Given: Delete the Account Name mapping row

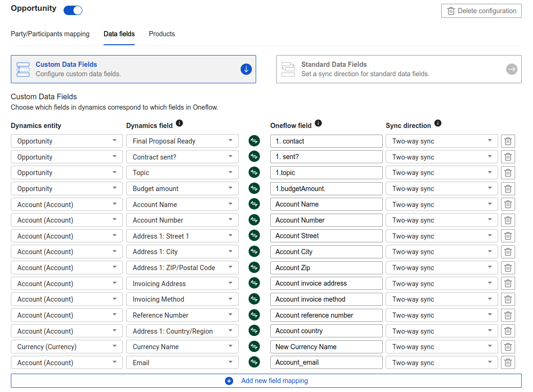Looking at the screenshot, I should pyautogui.click(x=508, y=205).
